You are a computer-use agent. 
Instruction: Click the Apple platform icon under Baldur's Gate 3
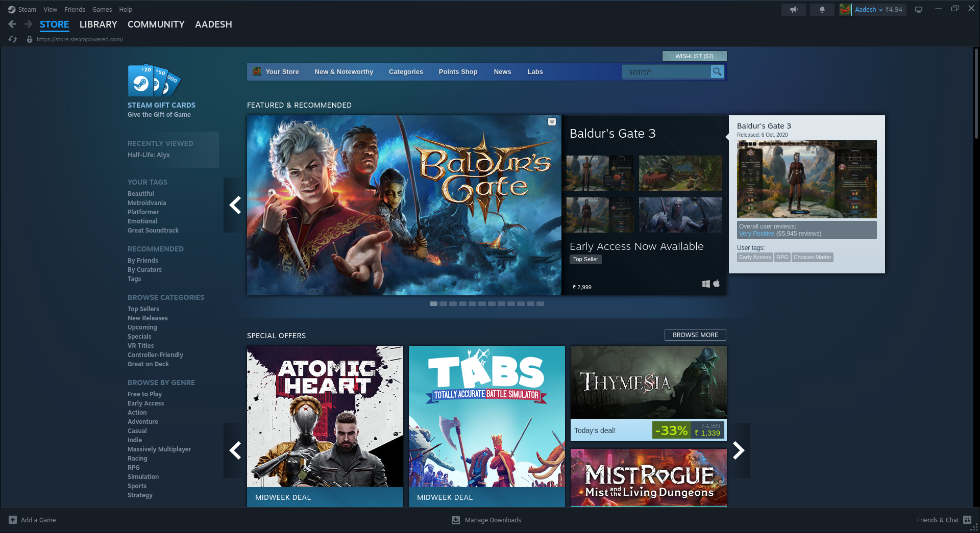pyautogui.click(x=716, y=284)
